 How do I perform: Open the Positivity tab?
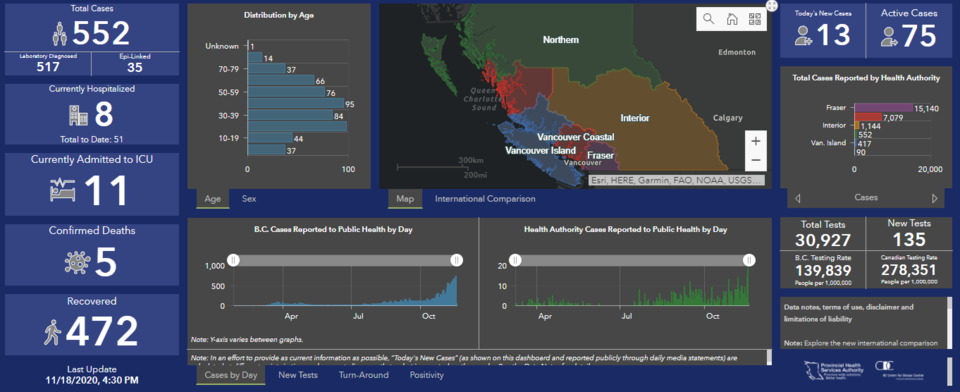[427, 375]
